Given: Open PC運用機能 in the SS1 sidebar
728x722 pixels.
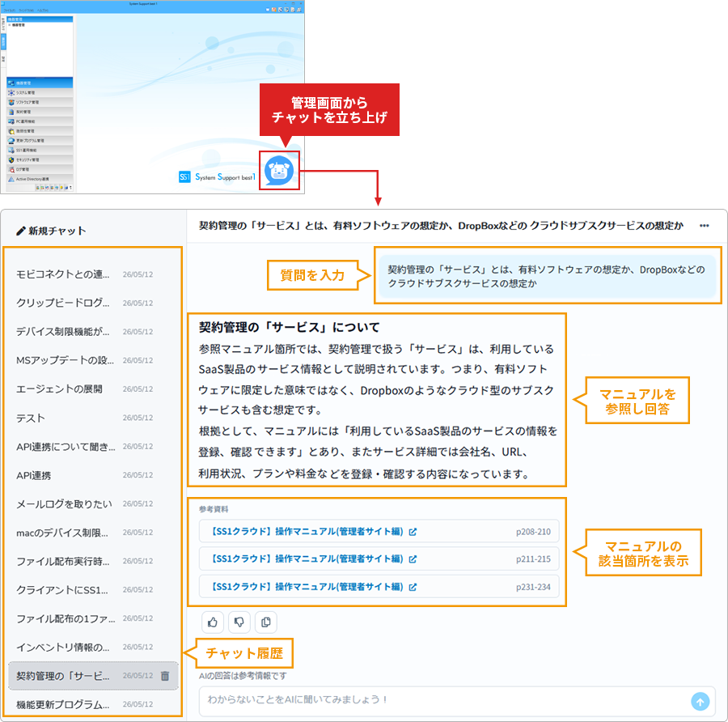Looking at the screenshot, I should point(40,121).
